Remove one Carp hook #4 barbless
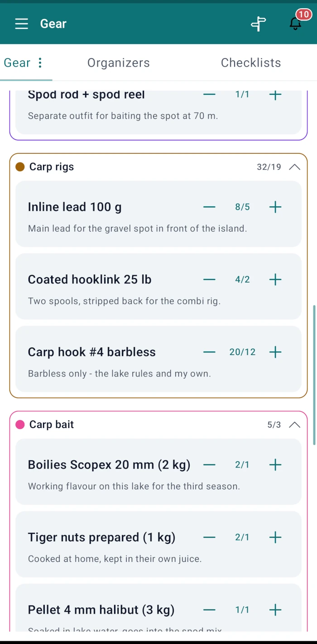Viewport: 317px width, 644px height. coord(209,352)
